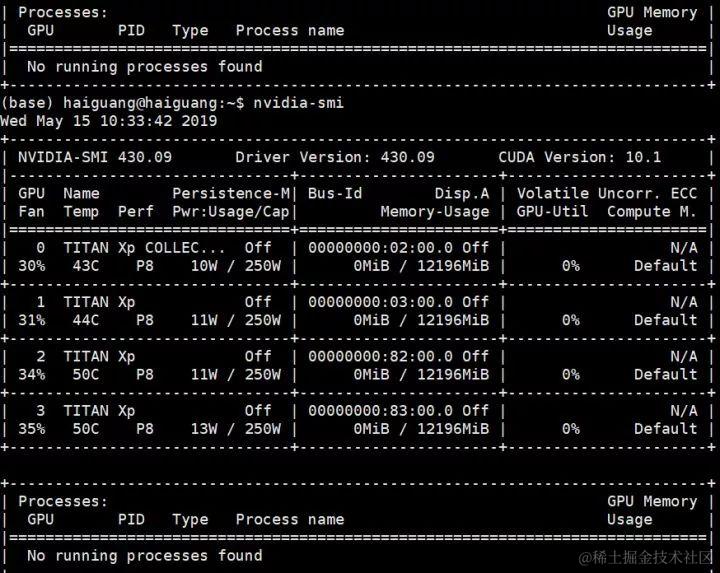Click "CUDA Version: 10.1"
The image size is (720, 573).
click(x=580, y=157)
